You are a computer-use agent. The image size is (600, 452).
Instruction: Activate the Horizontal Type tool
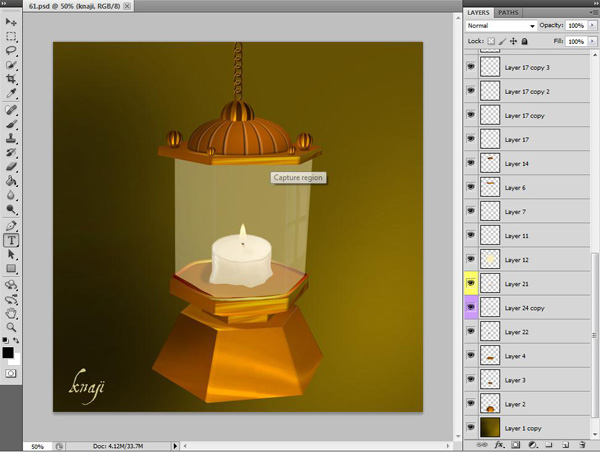pos(11,240)
